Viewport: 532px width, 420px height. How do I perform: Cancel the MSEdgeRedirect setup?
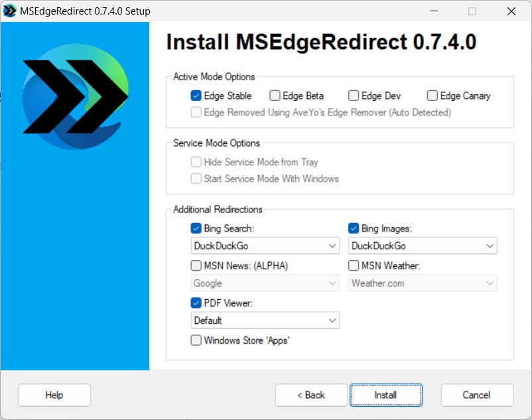tap(476, 395)
